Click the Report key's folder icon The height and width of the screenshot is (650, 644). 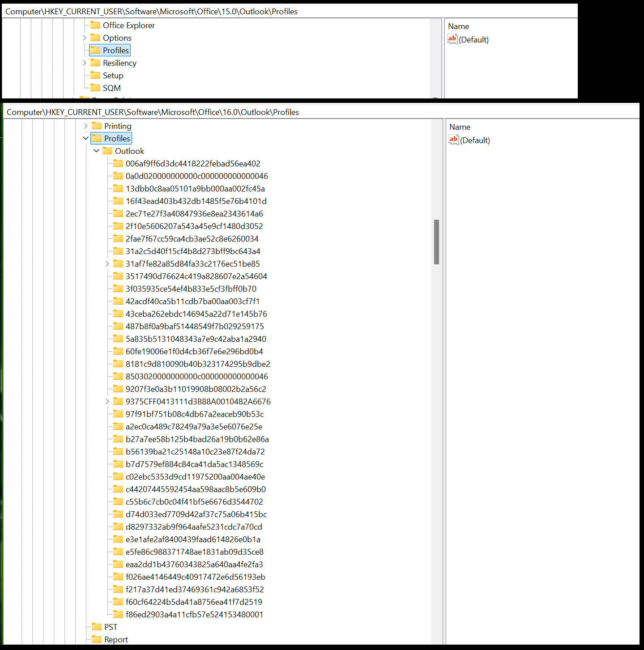[x=97, y=639]
